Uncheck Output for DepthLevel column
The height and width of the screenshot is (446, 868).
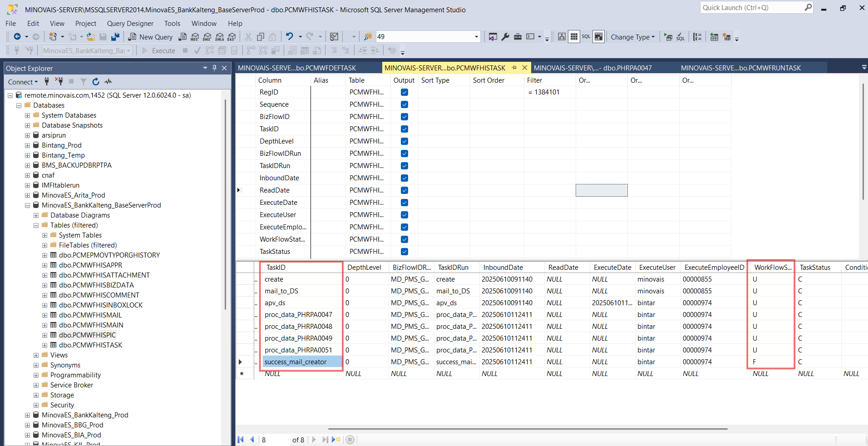coord(404,141)
